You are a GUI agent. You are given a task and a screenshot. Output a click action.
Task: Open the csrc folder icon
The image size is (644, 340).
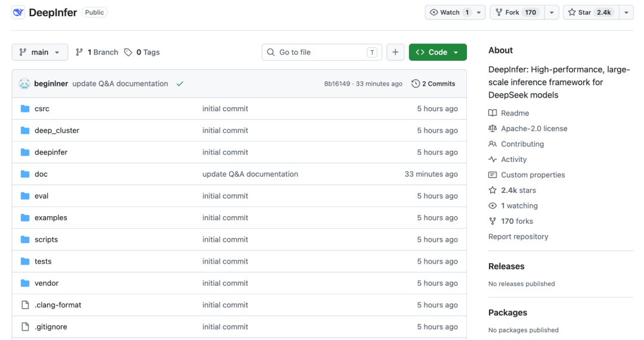point(25,109)
